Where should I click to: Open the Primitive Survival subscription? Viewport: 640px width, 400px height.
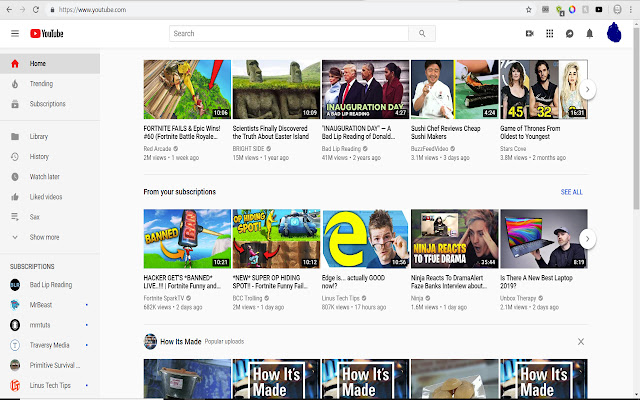pyautogui.click(x=50, y=365)
